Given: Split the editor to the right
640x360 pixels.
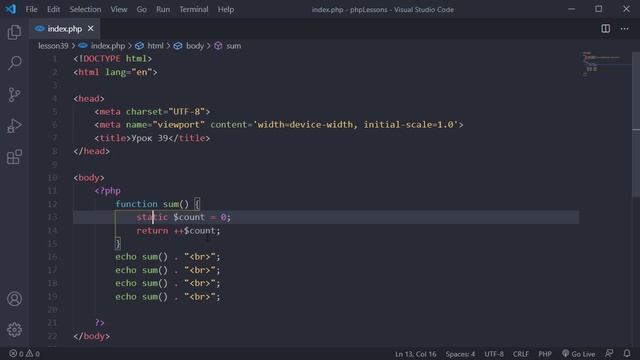Looking at the screenshot, I should (606, 29).
